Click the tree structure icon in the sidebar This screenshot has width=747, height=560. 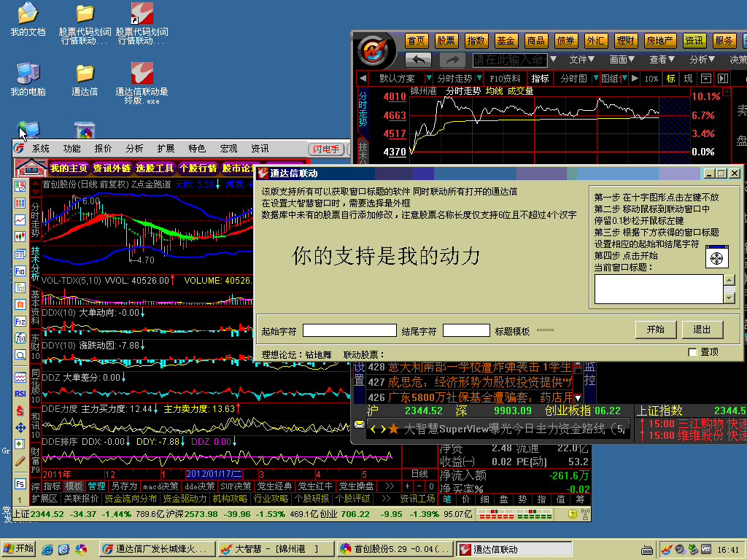(20, 287)
